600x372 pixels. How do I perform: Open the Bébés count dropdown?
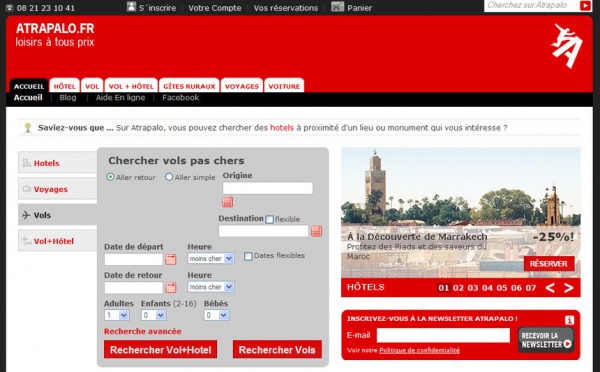[217, 315]
